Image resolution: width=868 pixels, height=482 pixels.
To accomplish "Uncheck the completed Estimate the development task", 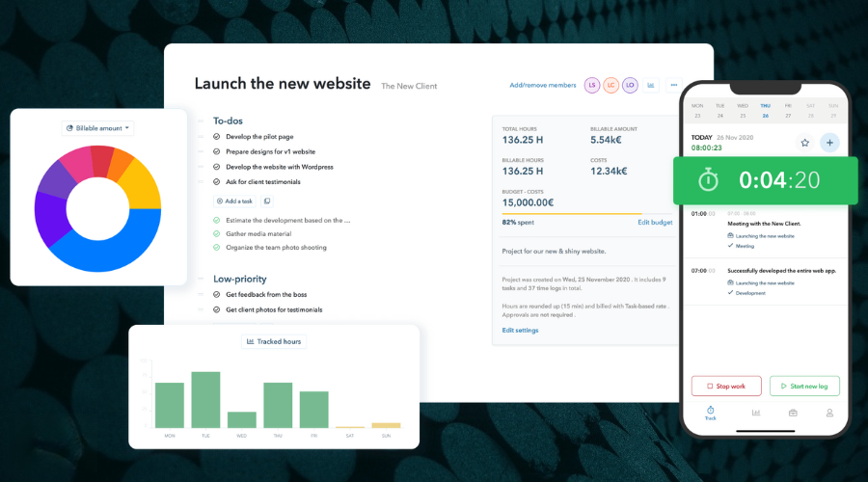I will coord(216,220).
